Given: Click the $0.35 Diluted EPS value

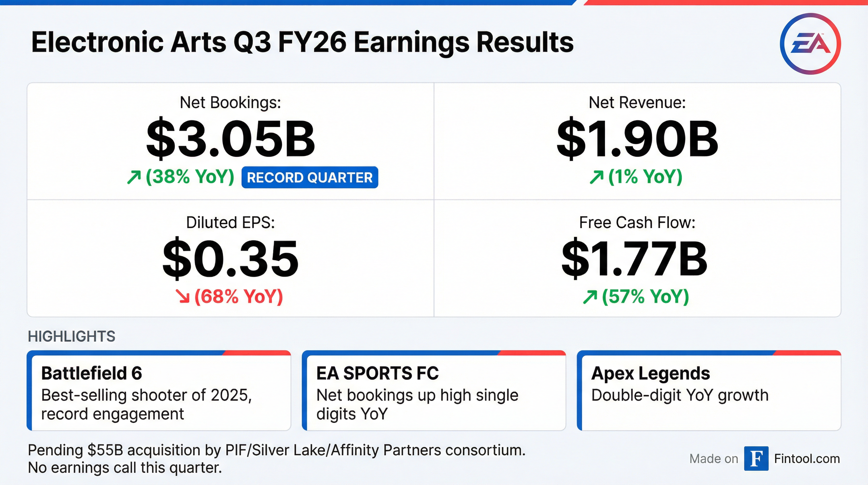Looking at the screenshot, I should [231, 259].
